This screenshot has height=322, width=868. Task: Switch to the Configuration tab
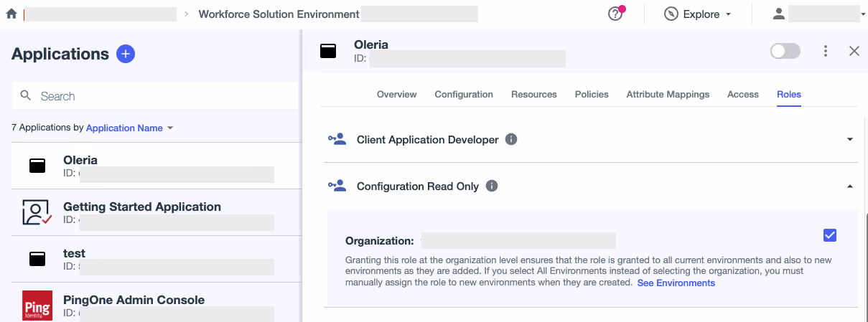(x=464, y=94)
